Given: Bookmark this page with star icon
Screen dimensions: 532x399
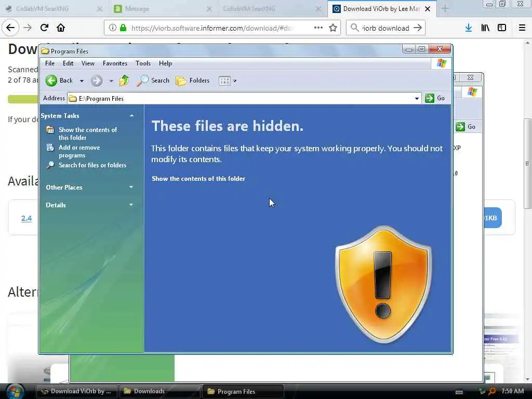Looking at the screenshot, I should [333, 28].
